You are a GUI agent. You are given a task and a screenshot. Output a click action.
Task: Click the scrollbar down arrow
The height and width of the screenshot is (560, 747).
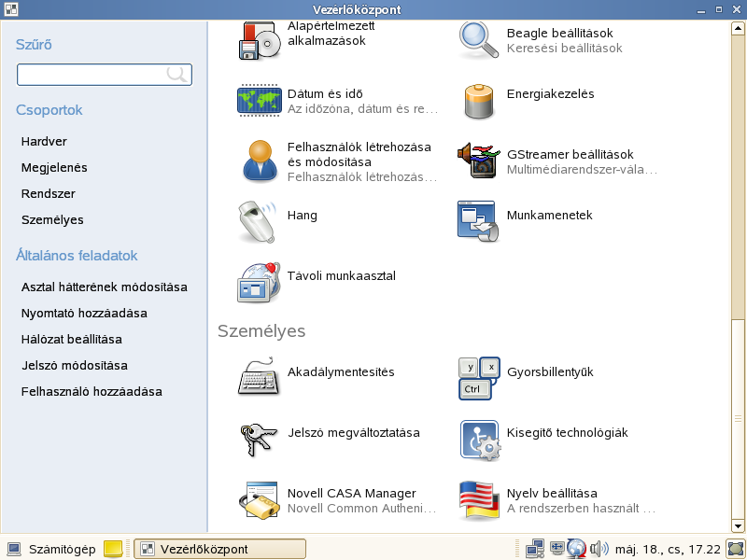pyautogui.click(x=738, y=525)
